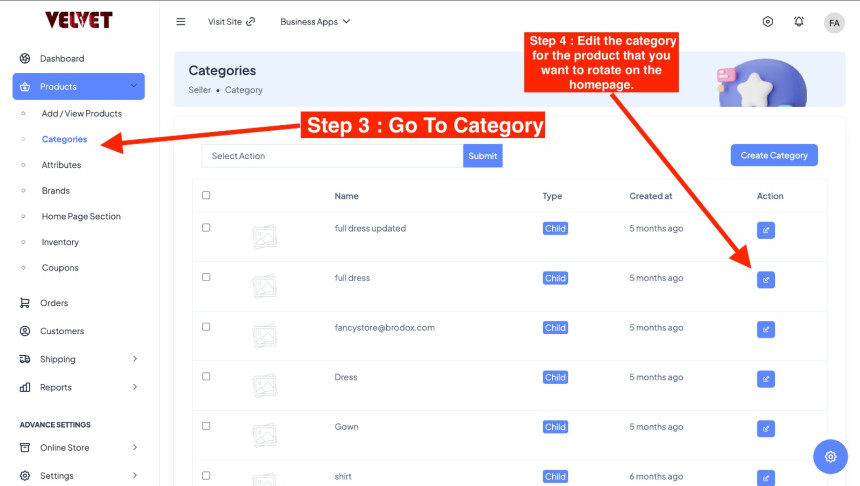Click edit icon for Gown category
This screenshot has height=486, width=860.
[766, 429]
